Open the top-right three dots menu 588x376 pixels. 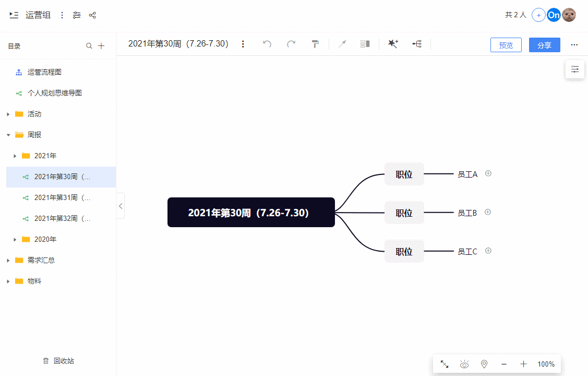pos(574,45)
